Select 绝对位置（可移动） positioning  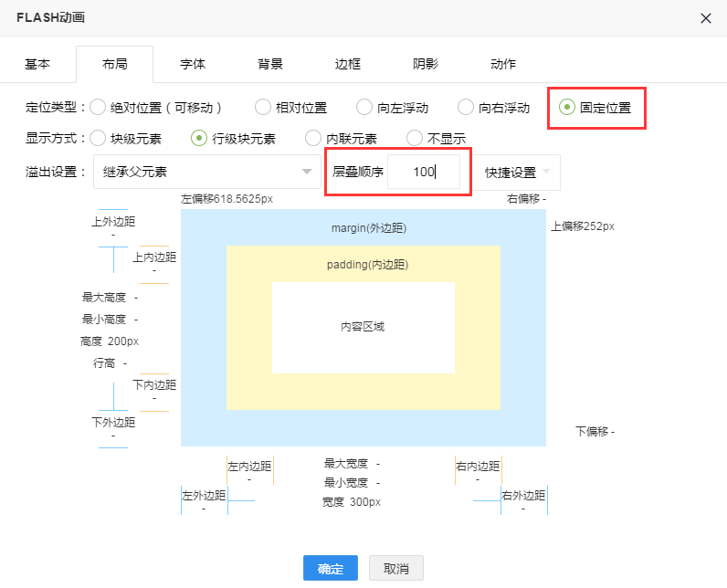pyautogui.click(x=98, y=108)
